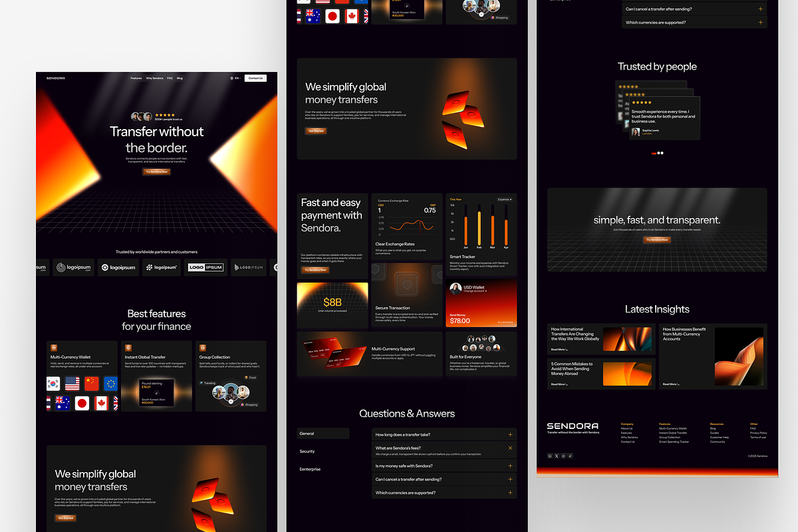Open the Change account dropdown in USD Wallet

475,291
